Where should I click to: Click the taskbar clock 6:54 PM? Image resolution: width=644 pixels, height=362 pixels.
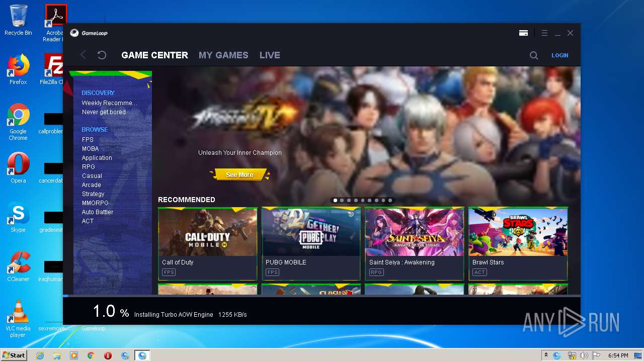click(x=618, y=355)
